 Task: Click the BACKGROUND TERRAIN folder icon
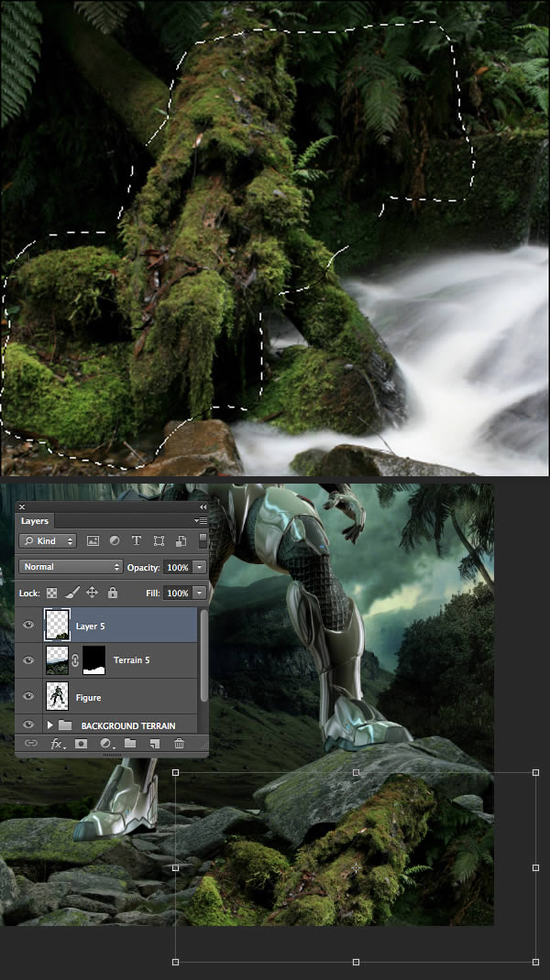tap(65, 725)
